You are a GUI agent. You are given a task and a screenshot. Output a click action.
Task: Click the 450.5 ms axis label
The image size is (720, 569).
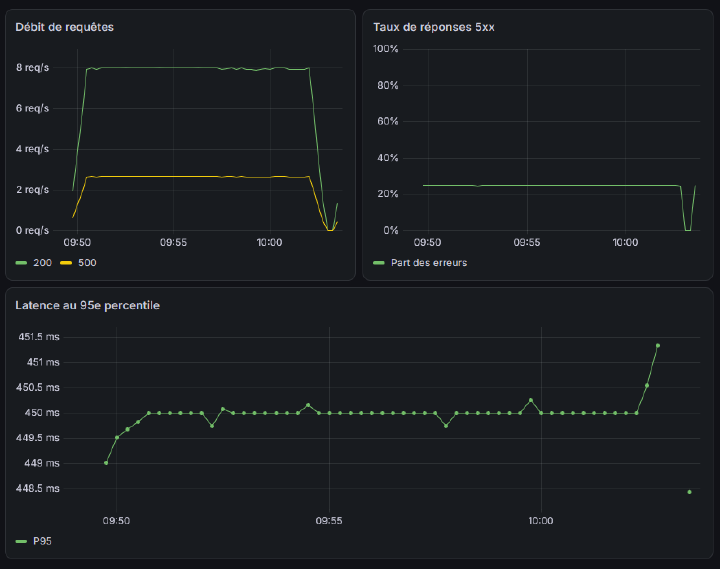pyautogui.click(x=38, y=388)
